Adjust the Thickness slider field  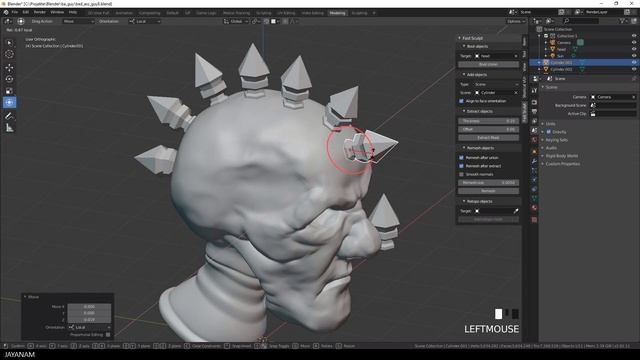pyautogui.click(x=488, y=121)
